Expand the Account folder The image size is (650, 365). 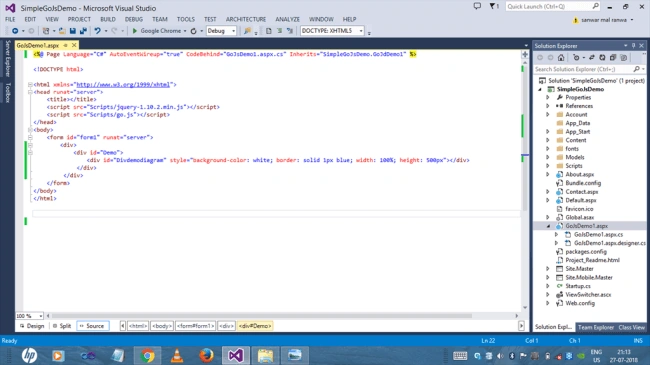click(x=548, y=114)
